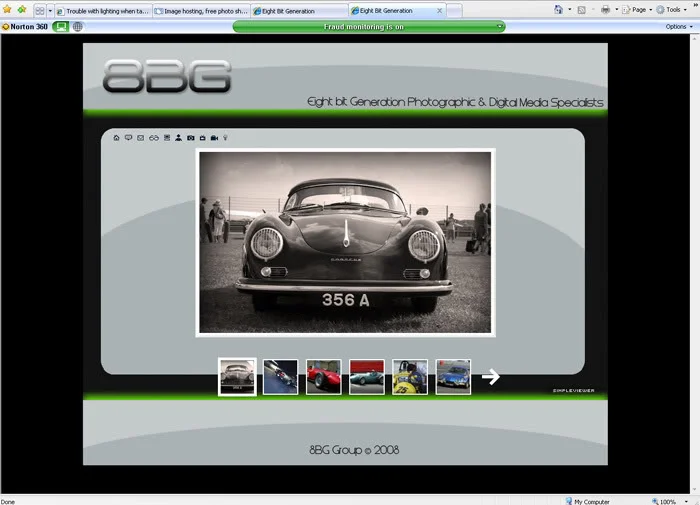Open the Norton Options menu
Screen dimensions: 700x505
679,27
